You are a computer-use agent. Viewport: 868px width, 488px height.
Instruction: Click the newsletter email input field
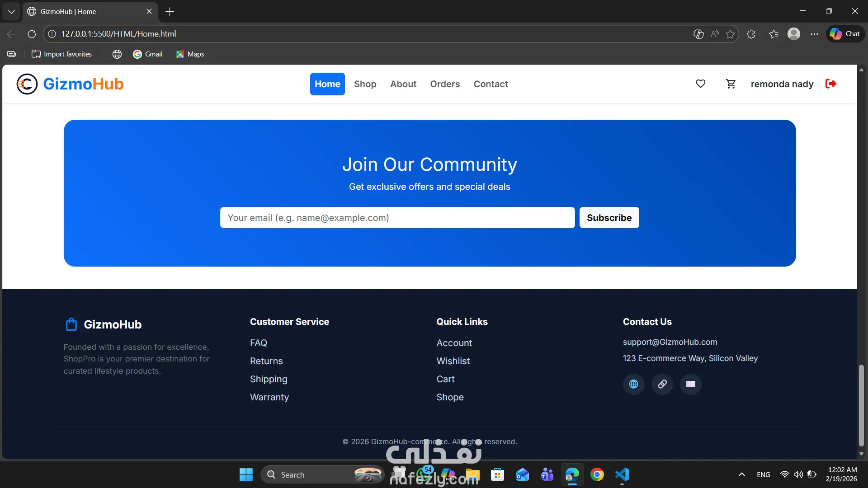pyautogui.click(x=397, y=218)
